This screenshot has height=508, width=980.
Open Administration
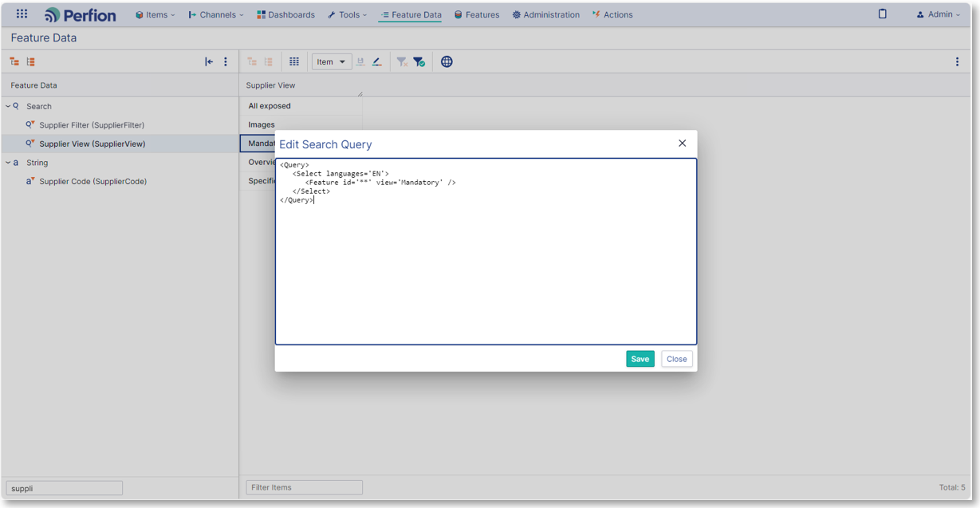546,14
